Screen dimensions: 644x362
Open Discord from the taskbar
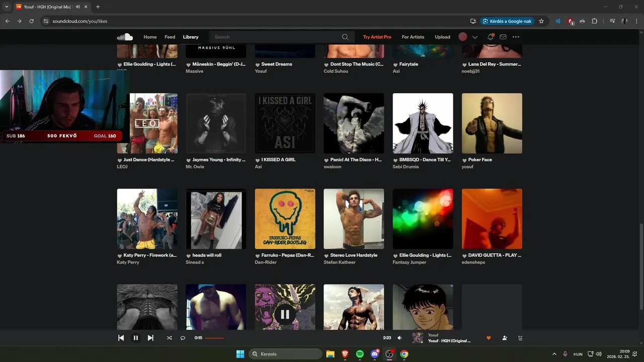[374, 354]
